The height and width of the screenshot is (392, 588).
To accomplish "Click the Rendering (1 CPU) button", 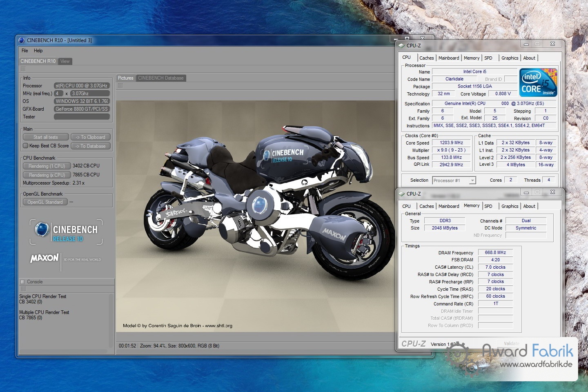I will [x=47, y=166].
